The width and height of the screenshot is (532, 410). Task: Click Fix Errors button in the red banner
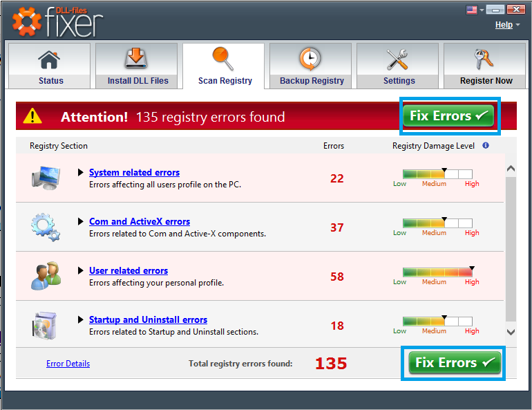(448, 115)
